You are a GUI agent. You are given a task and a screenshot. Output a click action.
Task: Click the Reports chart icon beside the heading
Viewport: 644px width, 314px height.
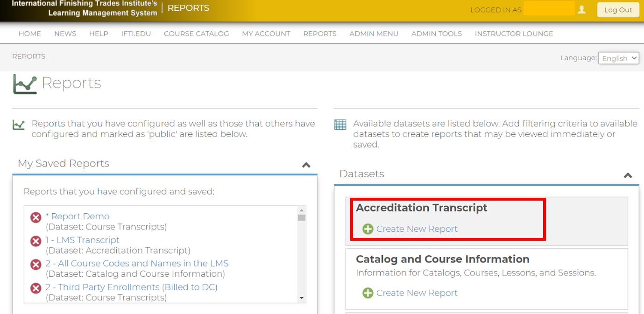click(x=25, y=84)
